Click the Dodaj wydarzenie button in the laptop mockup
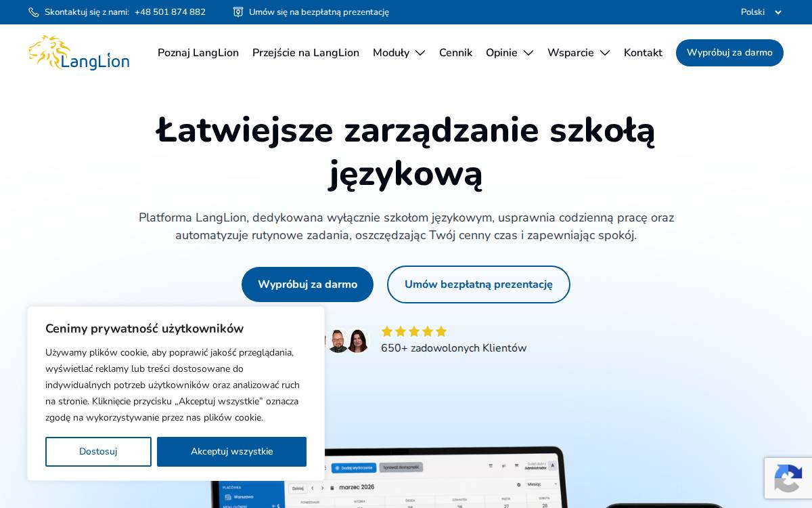The height and width of the screenshot is (508, 812). click(x=353, y=467)
